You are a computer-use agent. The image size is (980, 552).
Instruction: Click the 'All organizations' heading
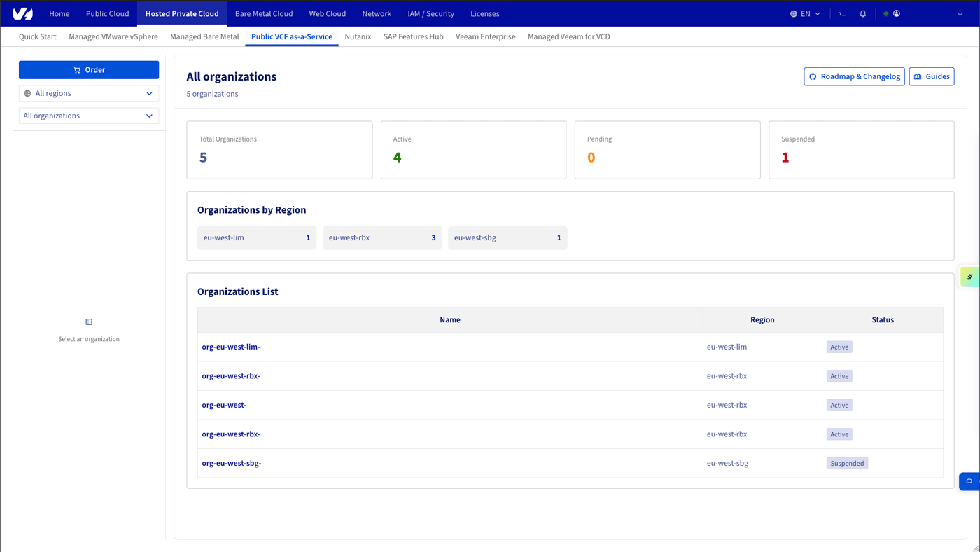[x=232, y=76]
